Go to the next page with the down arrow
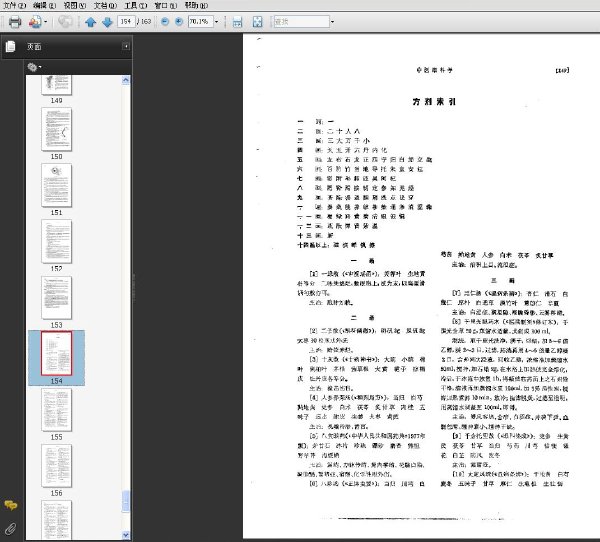Image resolution: width=600 pixels, height=542 pixels. [x=107, y=21]
